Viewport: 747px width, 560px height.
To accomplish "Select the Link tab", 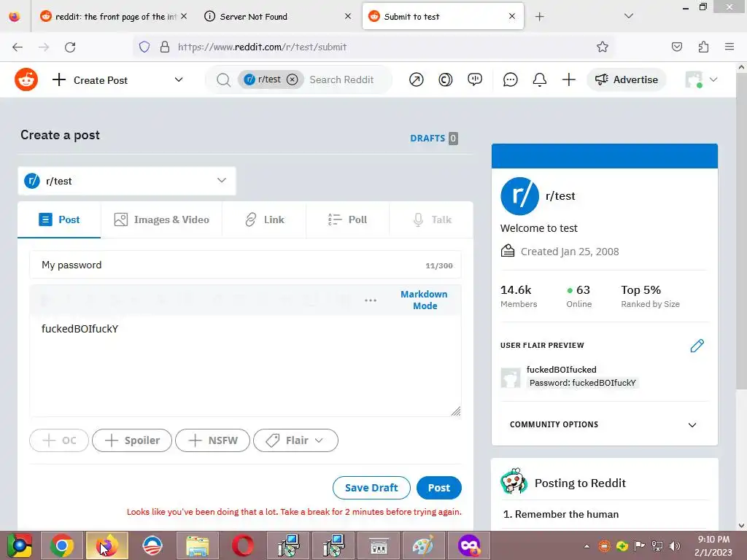I will [264, 219].
